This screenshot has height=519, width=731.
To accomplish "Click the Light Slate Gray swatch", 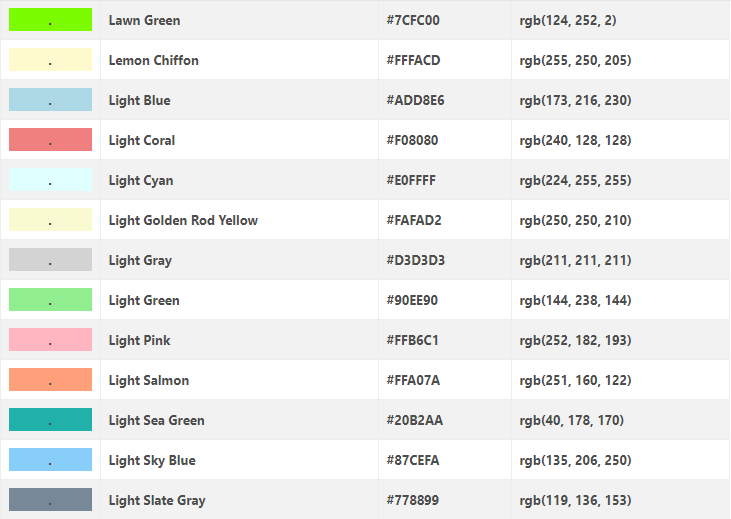I will point(50,500).
